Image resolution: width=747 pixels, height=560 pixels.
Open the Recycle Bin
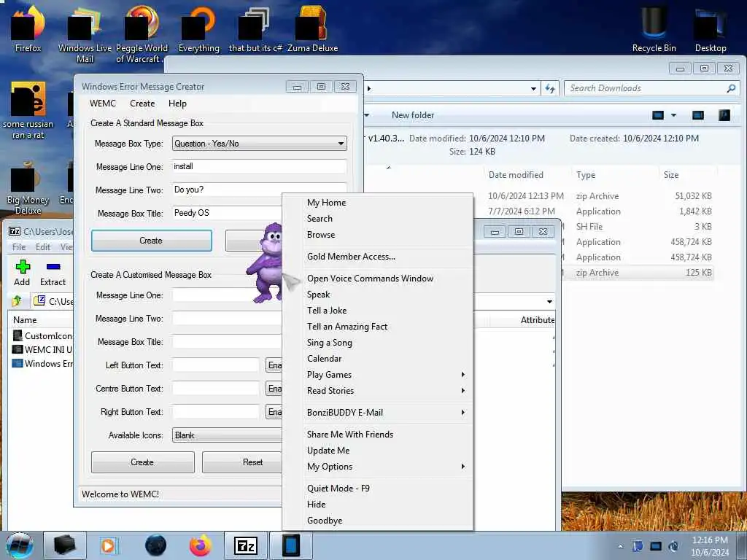click(654, 28)
